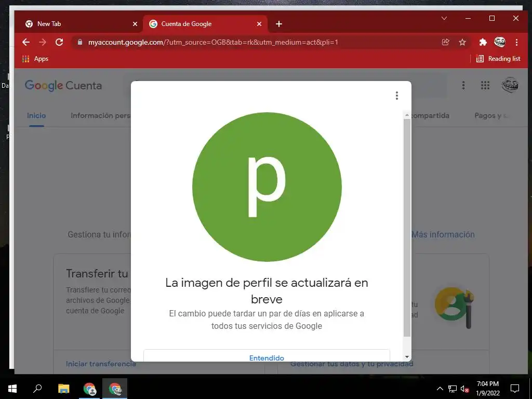The width and height of the screenshot is (532, 399).
Task: Click the Iniciar transferencia link
Action: pos(101,364)
